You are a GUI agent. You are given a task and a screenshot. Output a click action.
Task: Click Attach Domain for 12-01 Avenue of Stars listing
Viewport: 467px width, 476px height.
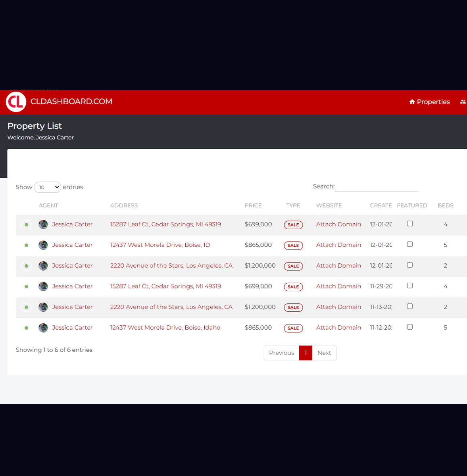coord(338,265)
